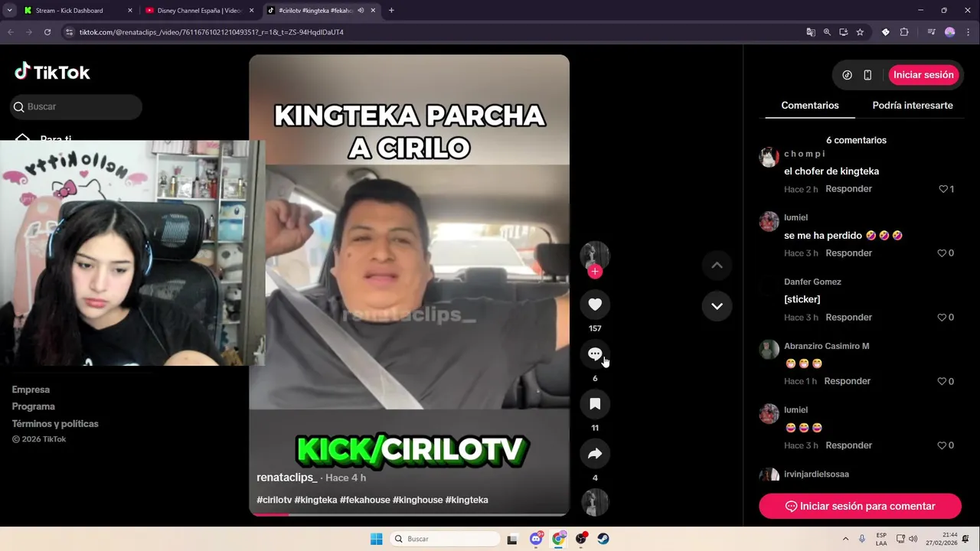Click the search field Buscar in TikTok
Viewport: 980px width, 551px height.
click(x=76, y=106)
